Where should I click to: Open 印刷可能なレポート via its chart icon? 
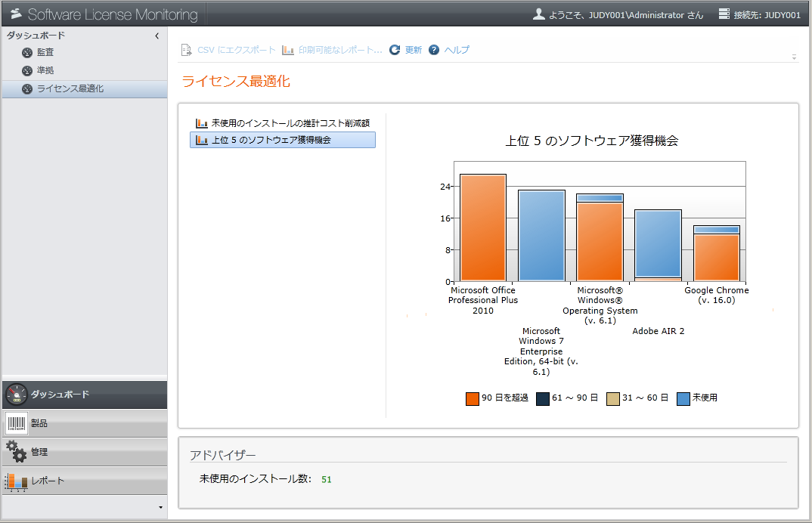coord(288,50)
